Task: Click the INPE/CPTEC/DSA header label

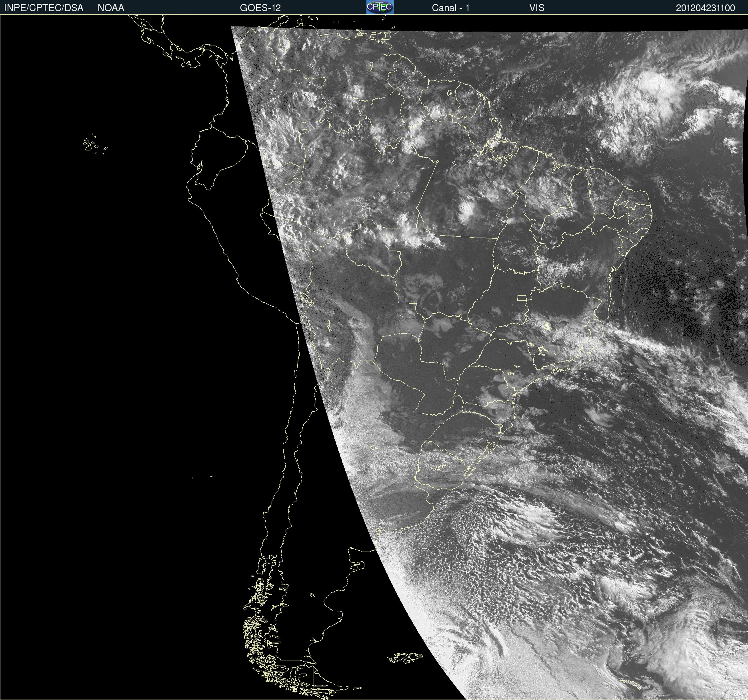Action: tap(44, 8)
